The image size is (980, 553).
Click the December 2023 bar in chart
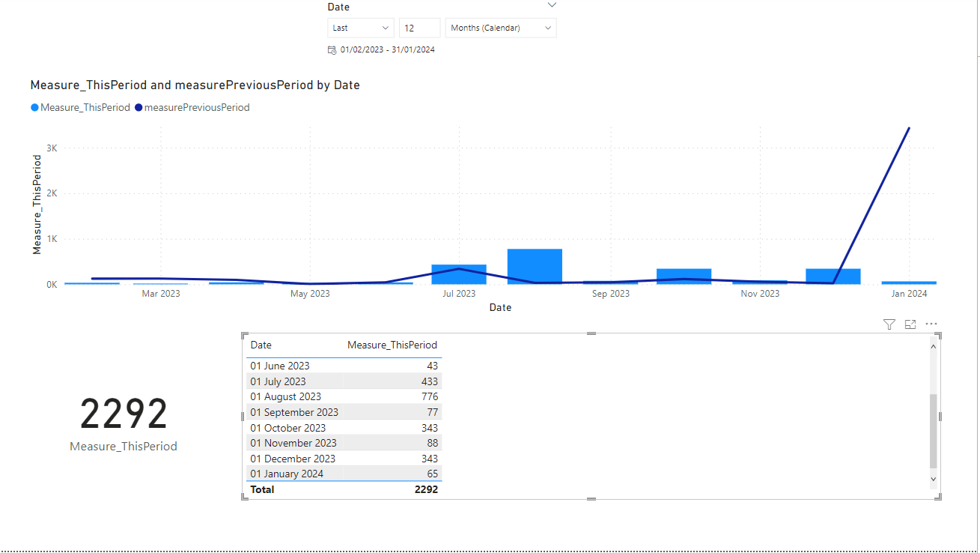(x=833, y=276)
